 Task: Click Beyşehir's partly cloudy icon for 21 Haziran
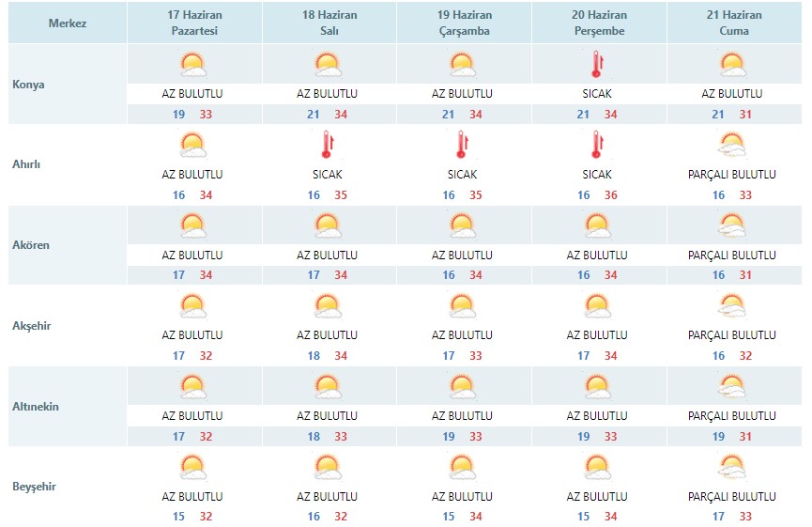pyautogui.click(x=731, y=467)
